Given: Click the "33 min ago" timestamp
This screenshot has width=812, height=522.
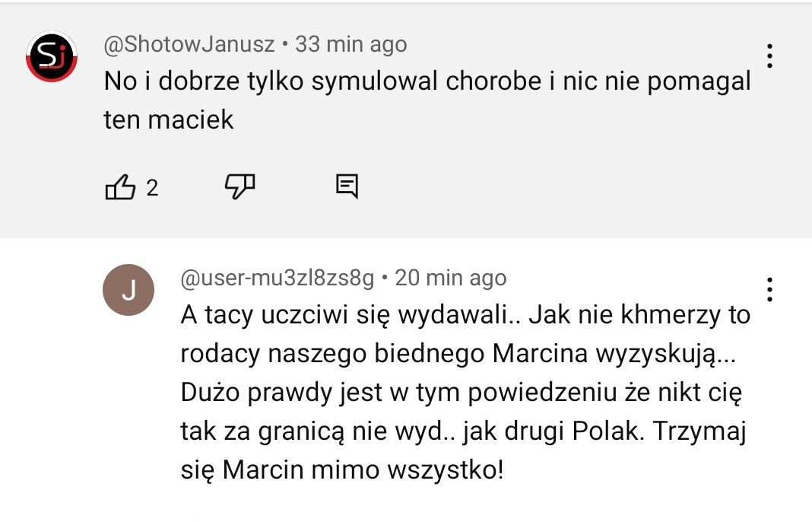Looking at the screenshot, I should coord(350,44).
